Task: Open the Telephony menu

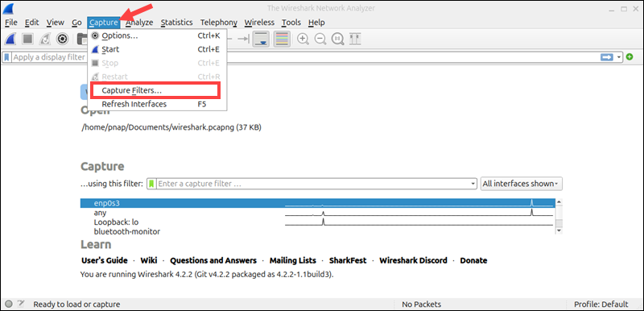Action: [218, 23]
